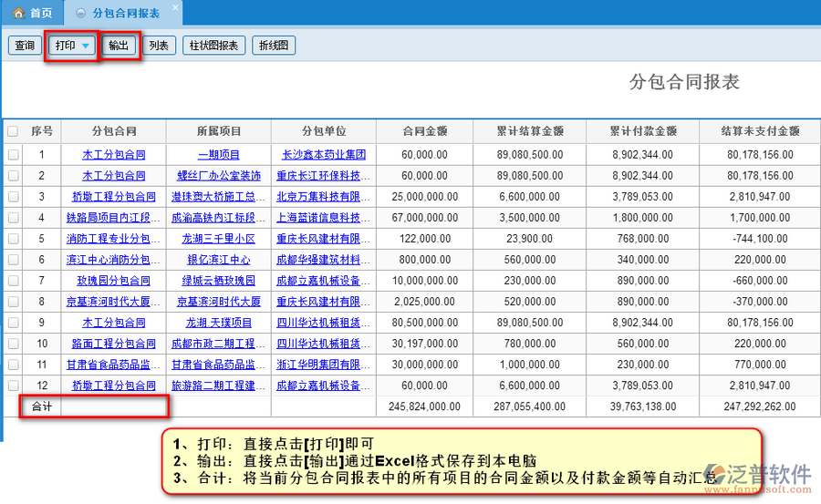Tick the checkbox for row 12

tap(13, 386)
